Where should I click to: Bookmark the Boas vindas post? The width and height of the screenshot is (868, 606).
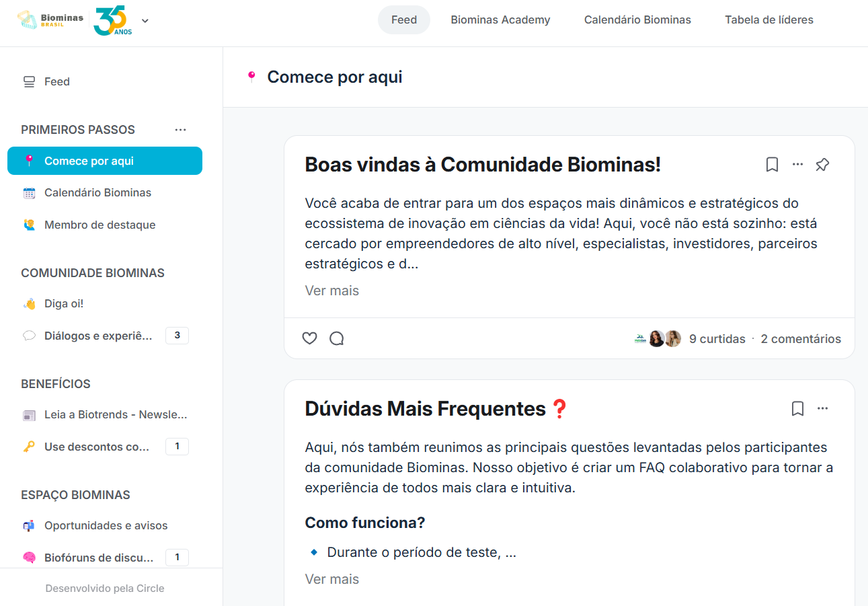pyautogui.click(x=772, y=164)
